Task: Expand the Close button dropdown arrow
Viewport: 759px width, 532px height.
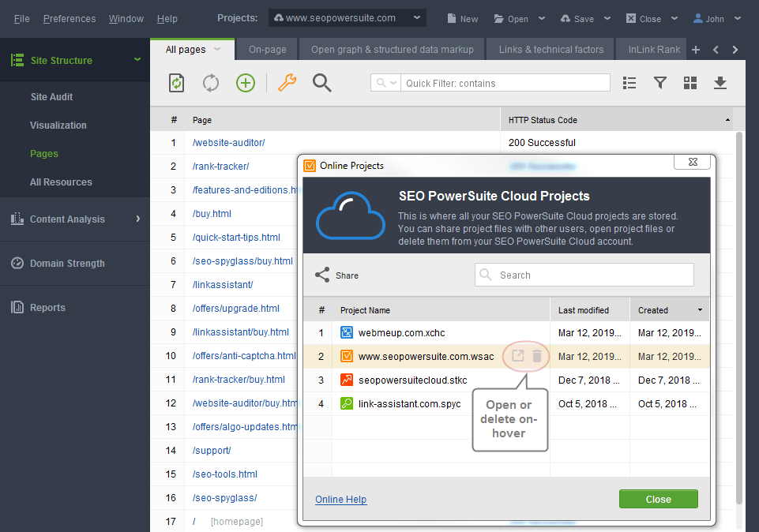Action: (674, 18)
